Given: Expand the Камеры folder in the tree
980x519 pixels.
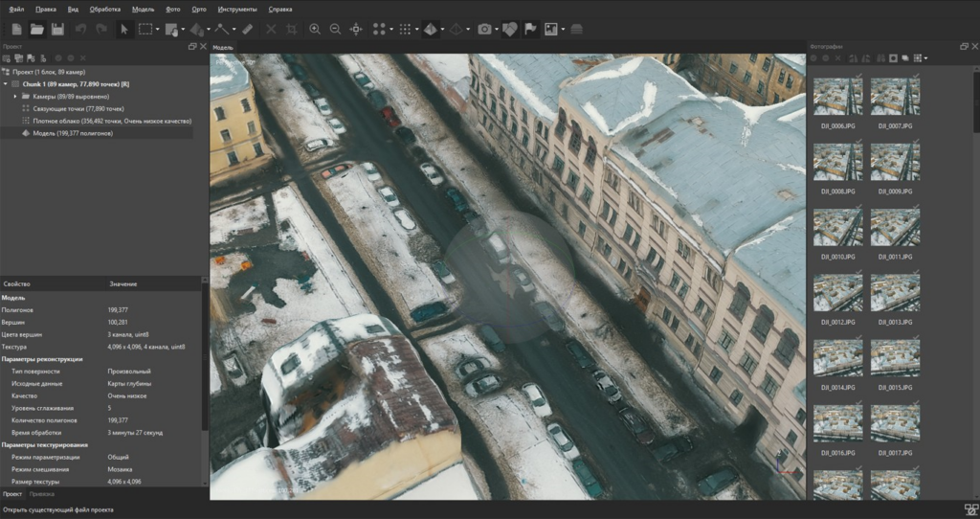Looking at the screenshot, I should pos(15,97).
